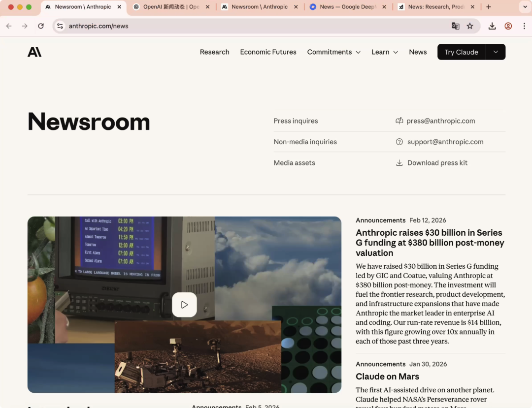Click the Press inquires label

(296, 121)
